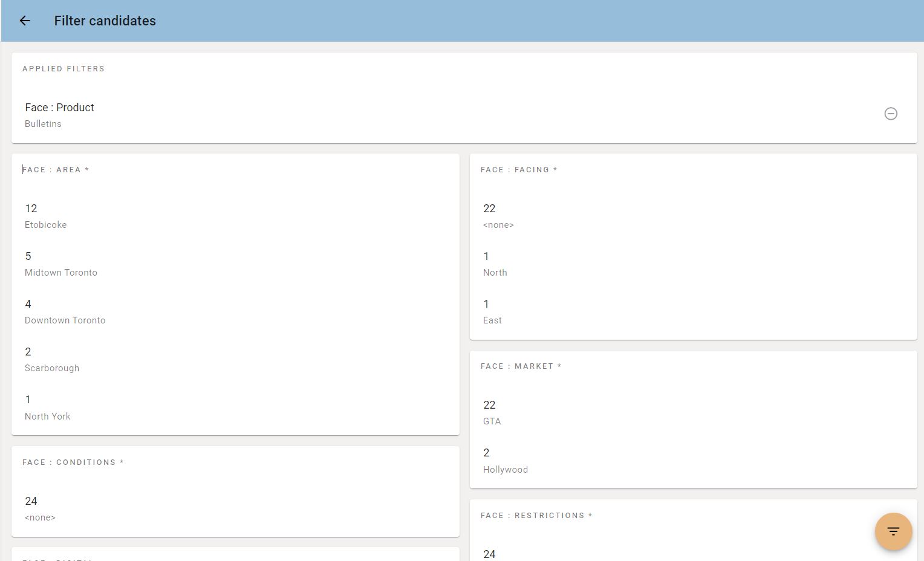
Task: Remove the Face : Product Bulletins filter
Action: 891,114
